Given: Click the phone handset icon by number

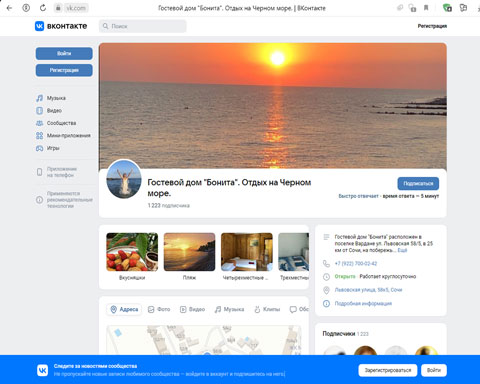Looking at the screenshot, I should point(326,263).
